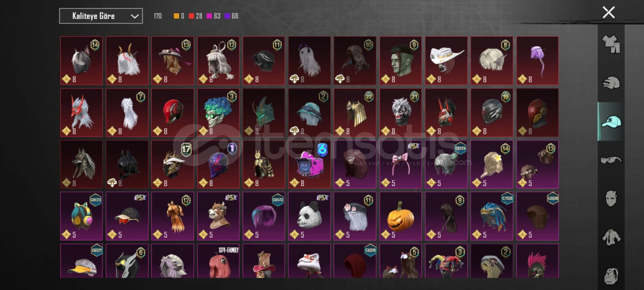
Task: Select the green-haired clown mask item
Action: (218, 112)
